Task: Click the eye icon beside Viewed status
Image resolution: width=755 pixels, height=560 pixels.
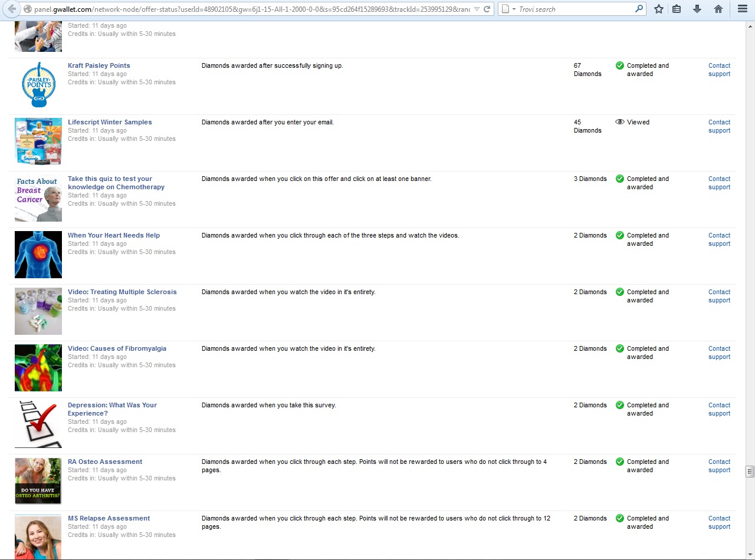Action: [619, 122]
